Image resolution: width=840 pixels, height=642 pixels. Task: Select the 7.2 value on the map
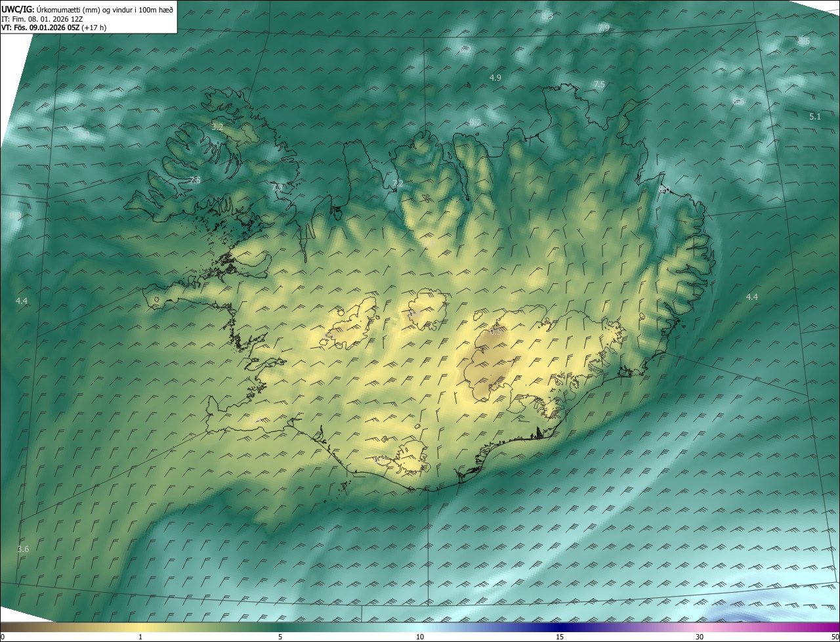(x=397, y=184)
